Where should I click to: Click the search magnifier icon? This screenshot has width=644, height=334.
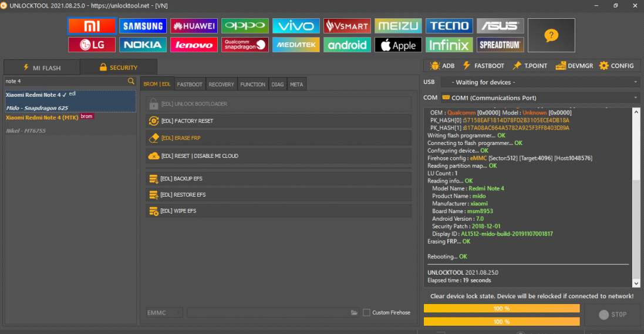click(131, 82)
